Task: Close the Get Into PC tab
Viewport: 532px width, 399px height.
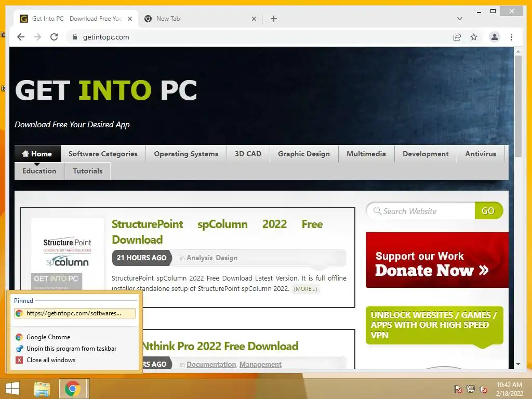Action: [x=129, y=19]
